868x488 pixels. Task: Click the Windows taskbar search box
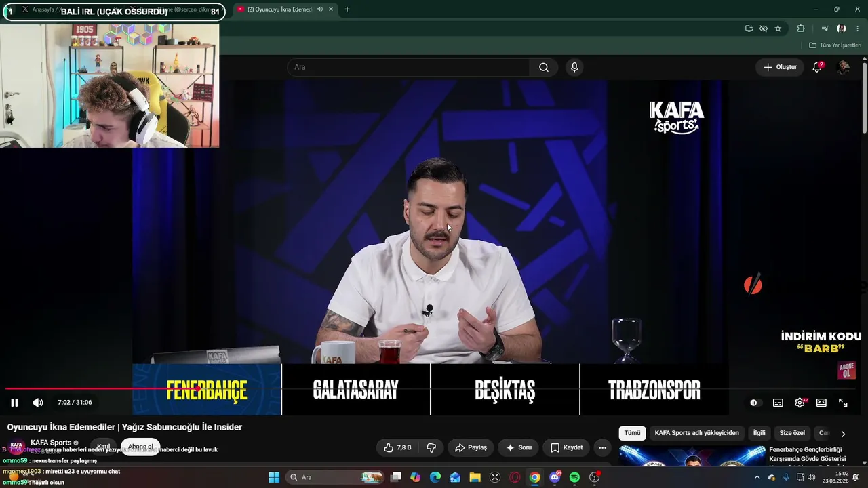(x=336, y=477)
